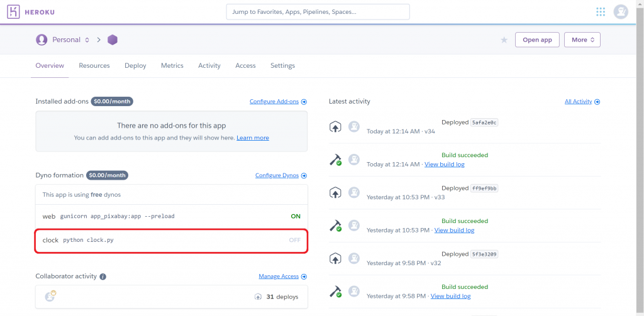Click the Personal account avatar icon

[x=42, y=40]
